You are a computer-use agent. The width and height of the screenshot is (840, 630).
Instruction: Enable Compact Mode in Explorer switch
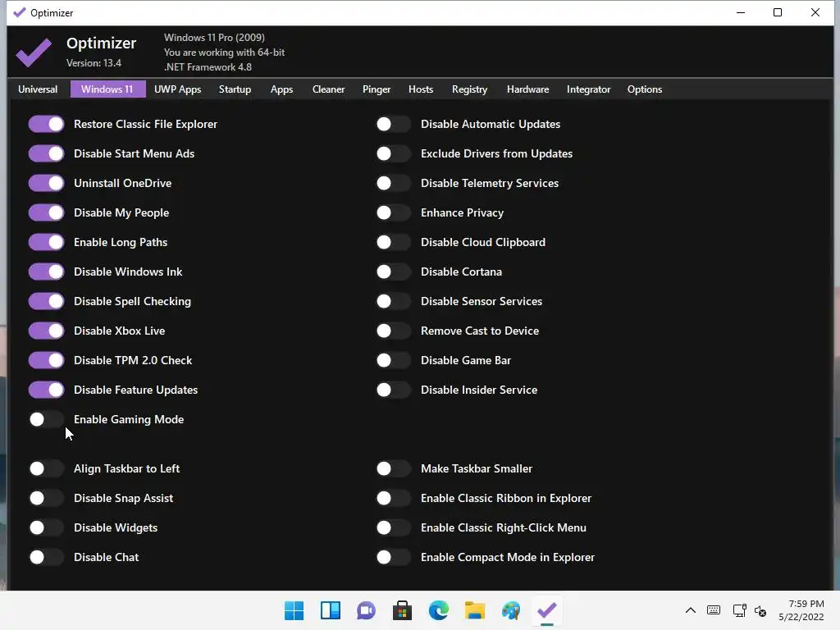(393, 557)
